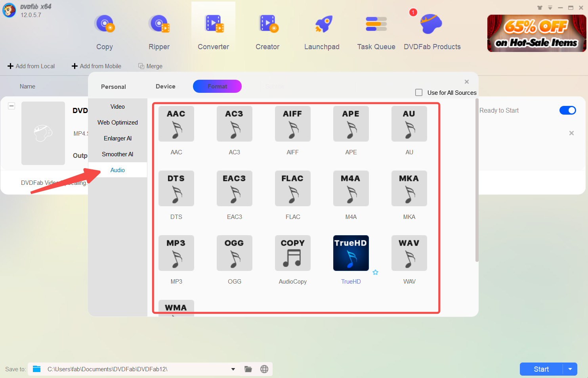Open the Start button dropdown arrow
This screenshot has height=378, width=588.
pos(570,369)
